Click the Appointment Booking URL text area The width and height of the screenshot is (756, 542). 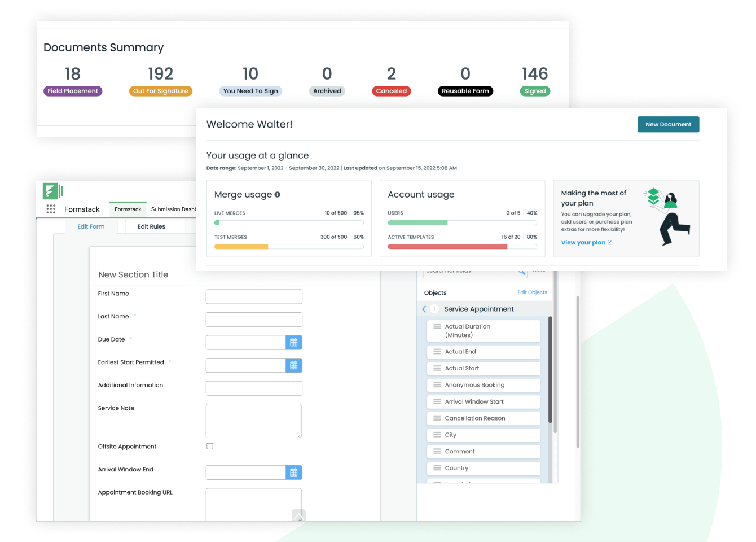pos(254,505)
